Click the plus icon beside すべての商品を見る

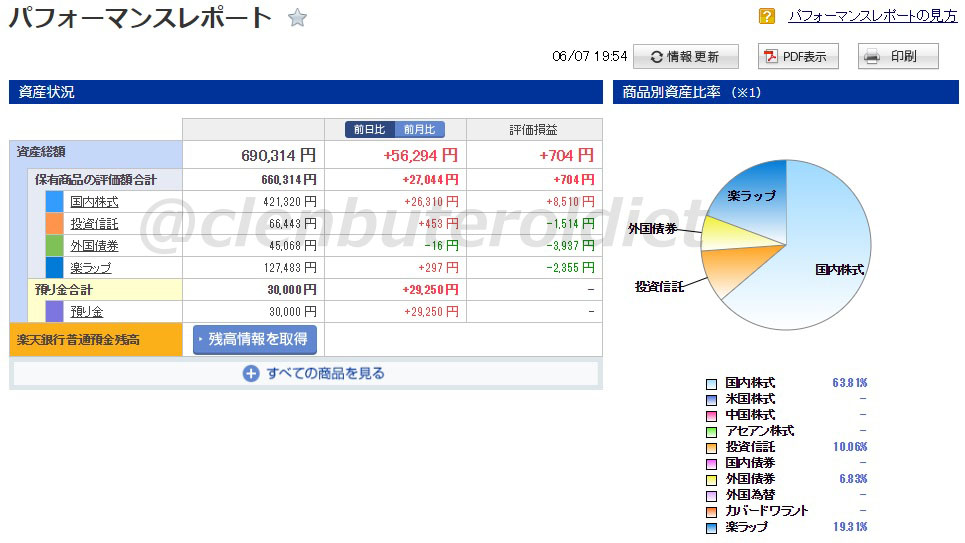tap(251, 374)
